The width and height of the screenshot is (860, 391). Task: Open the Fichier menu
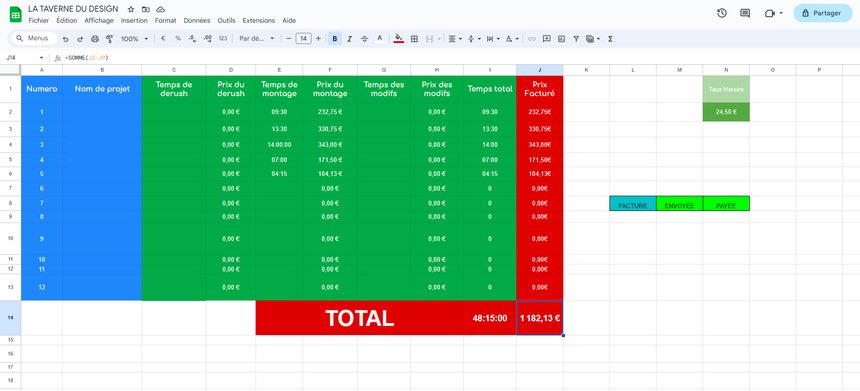[x=38, y=20]
